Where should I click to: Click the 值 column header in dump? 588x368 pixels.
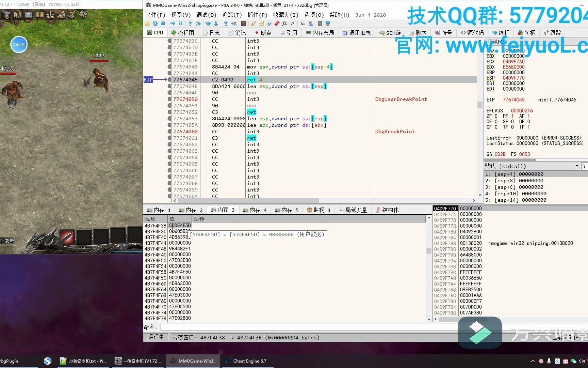pos(180,219)
